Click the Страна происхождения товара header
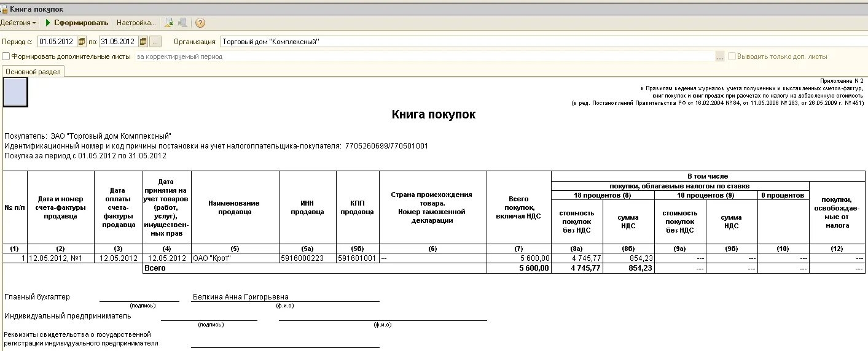 coord(432,207)
